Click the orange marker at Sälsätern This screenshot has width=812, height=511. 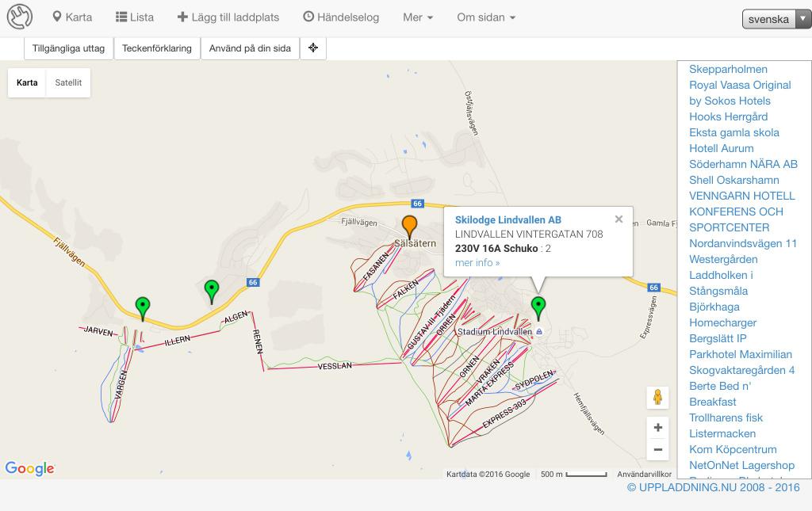tap(410, 227)
